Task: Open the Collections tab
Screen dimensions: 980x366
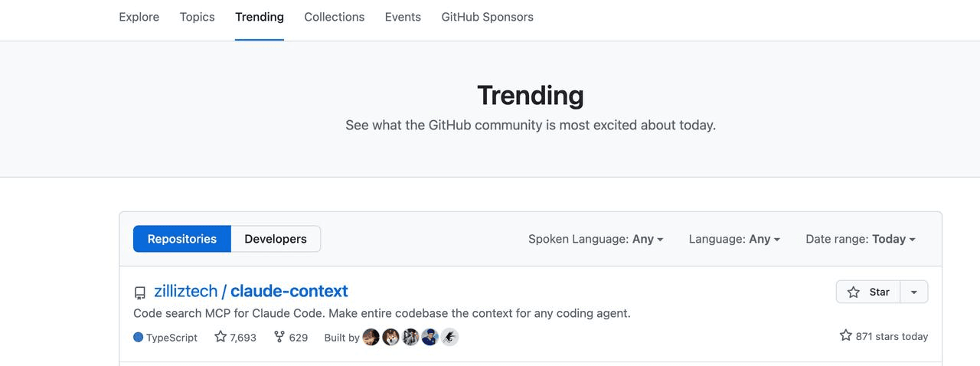Action: click(x=334, y=17)
